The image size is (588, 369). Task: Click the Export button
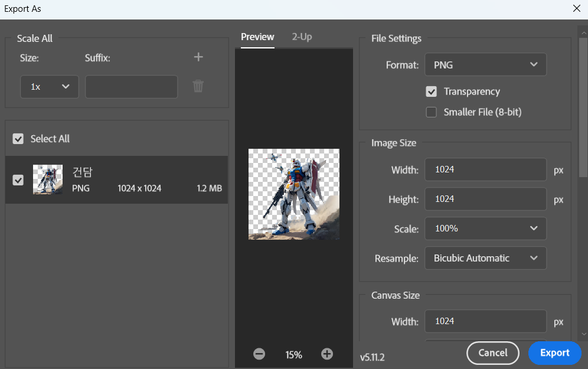click(x=554, y=353)
